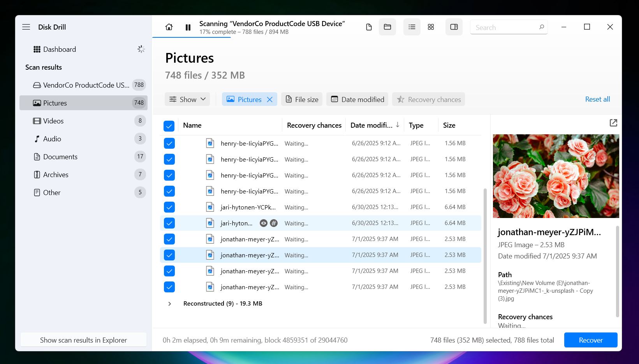
Task: Click the Reset all link
Action: [x=597, y=99]
